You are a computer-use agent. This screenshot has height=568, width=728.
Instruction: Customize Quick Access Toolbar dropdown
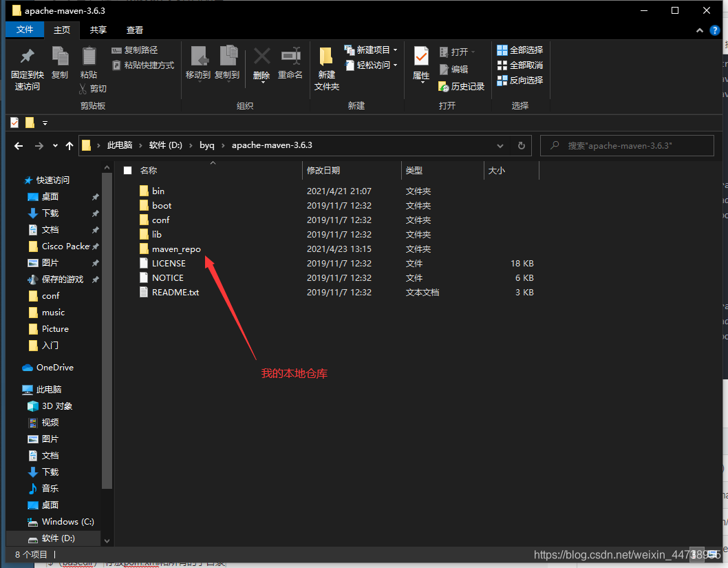pyautogui.click(x=45, y=123)
